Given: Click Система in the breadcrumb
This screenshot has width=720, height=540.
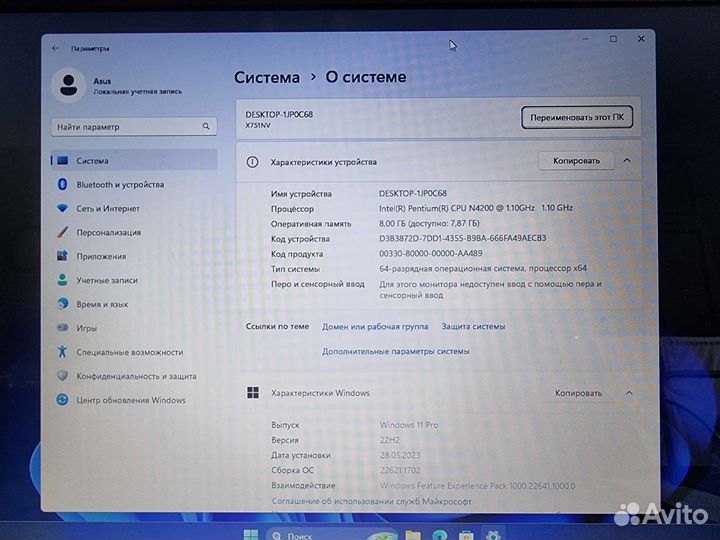Looking at the screenshot, I should point(267,77).
